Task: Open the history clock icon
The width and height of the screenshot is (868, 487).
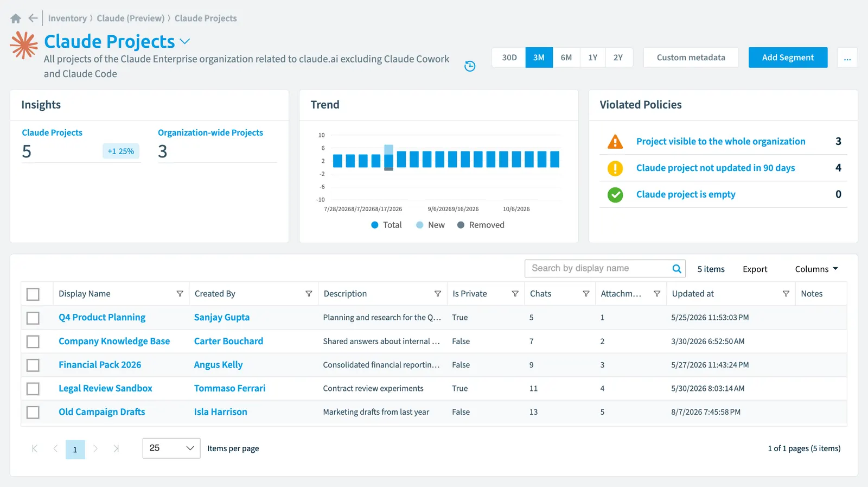Action: coord(470,66)
